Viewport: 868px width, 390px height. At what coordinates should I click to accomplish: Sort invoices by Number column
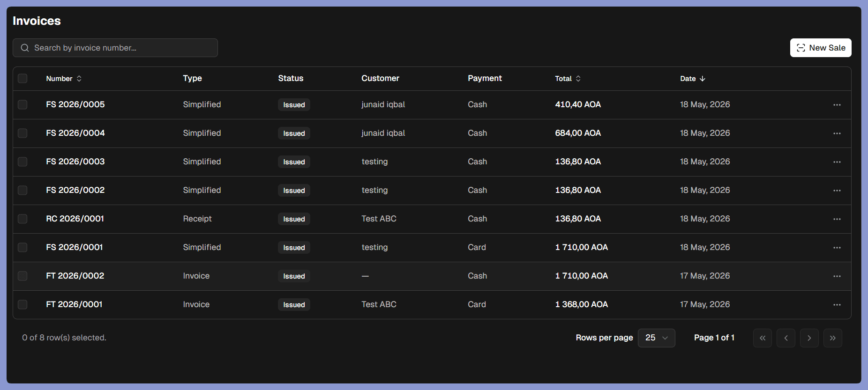[x=64, y=79]
